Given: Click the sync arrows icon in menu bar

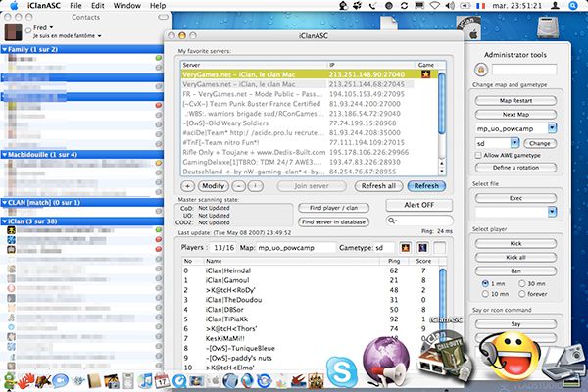Looking at the screenshot, I should coord(404,6).
